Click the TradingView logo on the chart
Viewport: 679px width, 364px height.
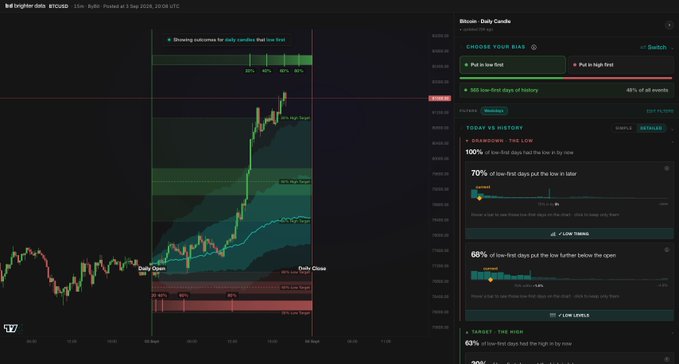(11, 329)
